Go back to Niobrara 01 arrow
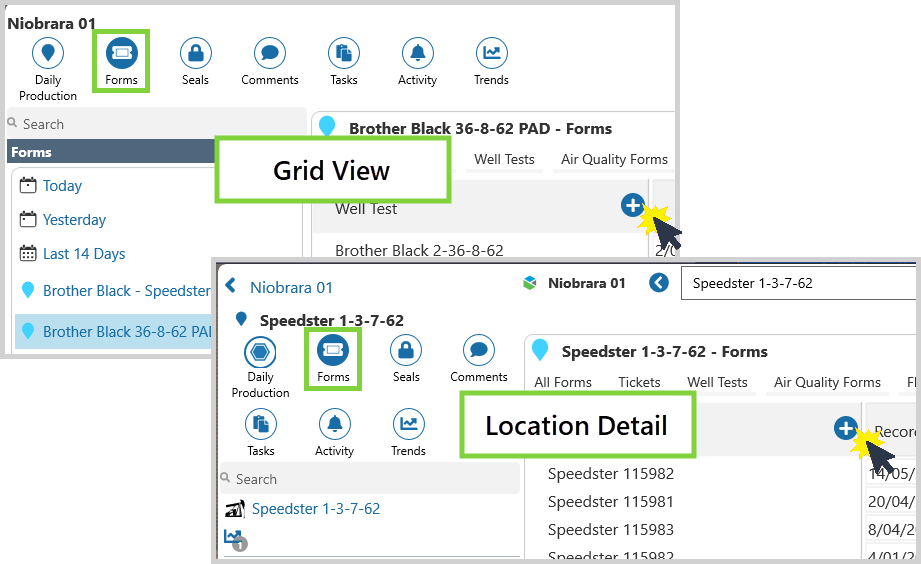The height and width of the screenshot is (564, 921). [231, 286]
